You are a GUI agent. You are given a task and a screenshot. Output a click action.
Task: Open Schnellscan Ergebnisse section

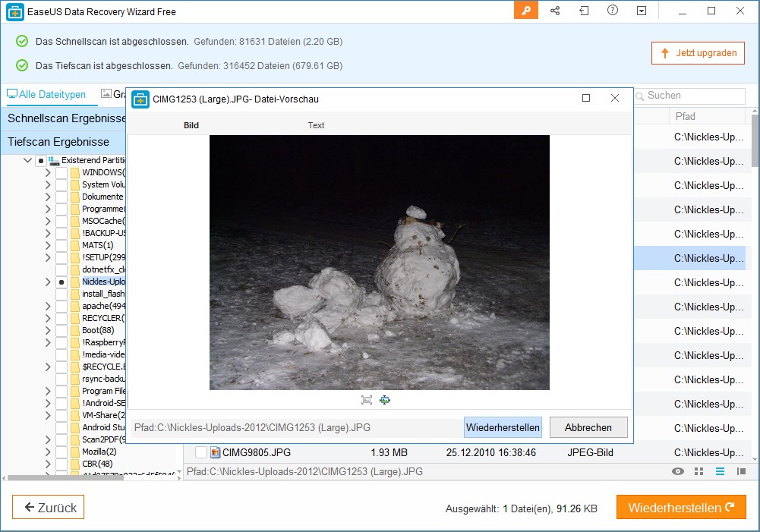pyautogui.click(x=64, y=118)
